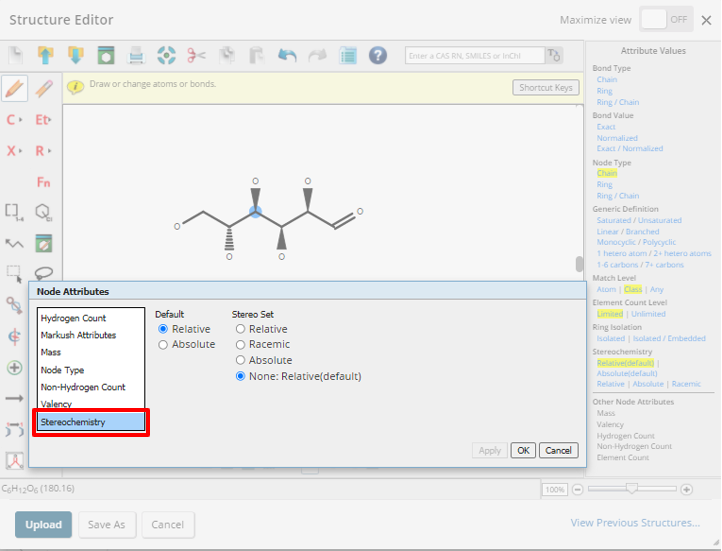This screenshot has height=551, width=722.
Task: Open the top toolbar template icon
Action: [106, 56]
